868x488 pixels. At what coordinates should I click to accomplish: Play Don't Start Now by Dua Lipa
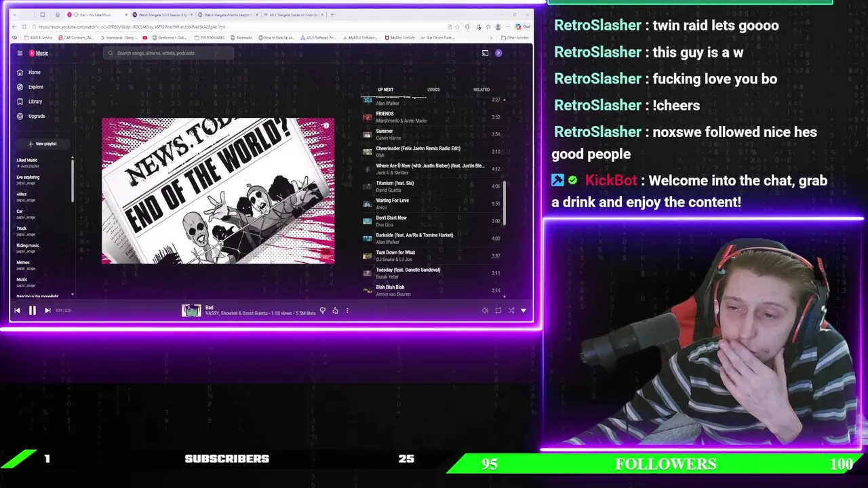point(431,221)
